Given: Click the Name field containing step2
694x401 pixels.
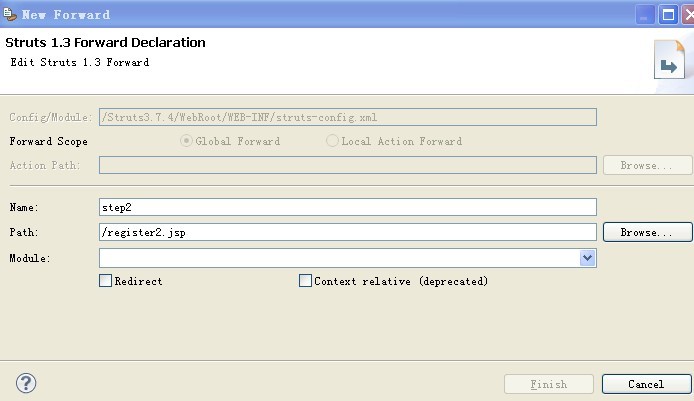Looking at the screenshot, I should (348, 207).
